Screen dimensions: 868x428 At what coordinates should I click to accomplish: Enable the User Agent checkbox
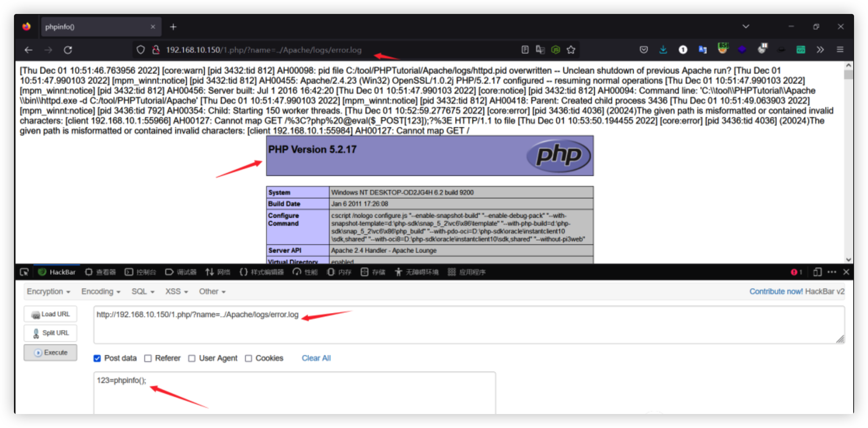[x=192, y=358]
